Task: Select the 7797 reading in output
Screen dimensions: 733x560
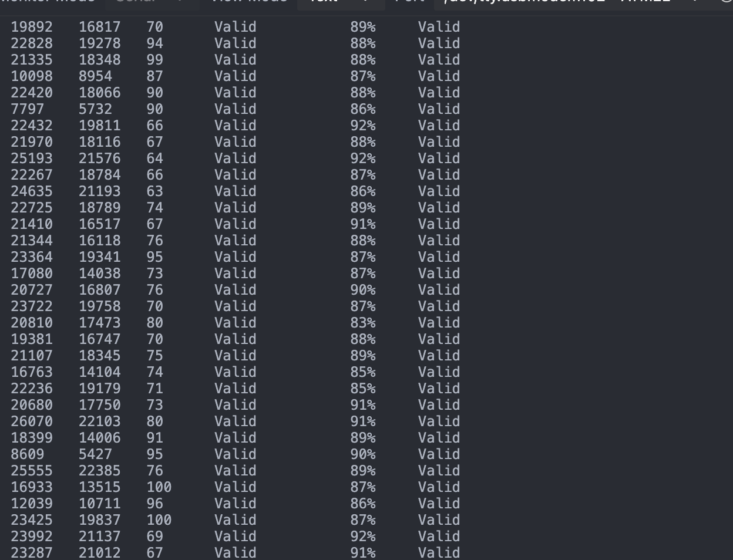Action: [28, 109]
